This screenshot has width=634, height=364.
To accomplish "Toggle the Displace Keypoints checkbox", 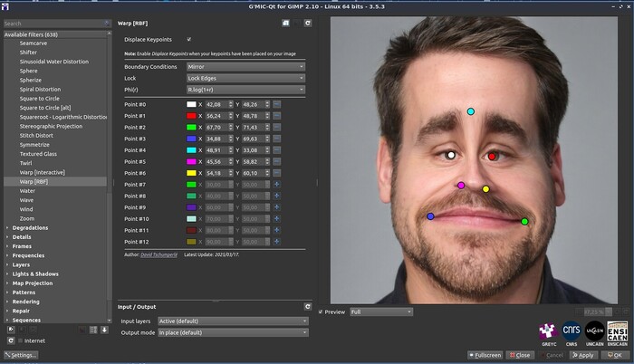I will point(188,40).
